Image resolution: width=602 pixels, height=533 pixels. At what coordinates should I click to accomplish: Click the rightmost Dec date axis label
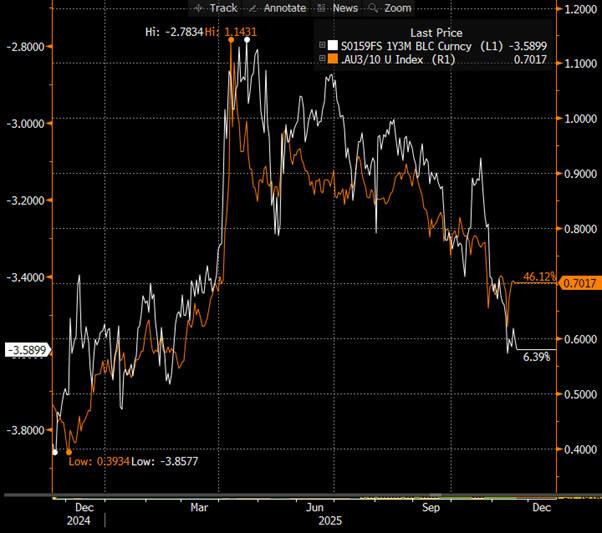[x=542, y=508]
